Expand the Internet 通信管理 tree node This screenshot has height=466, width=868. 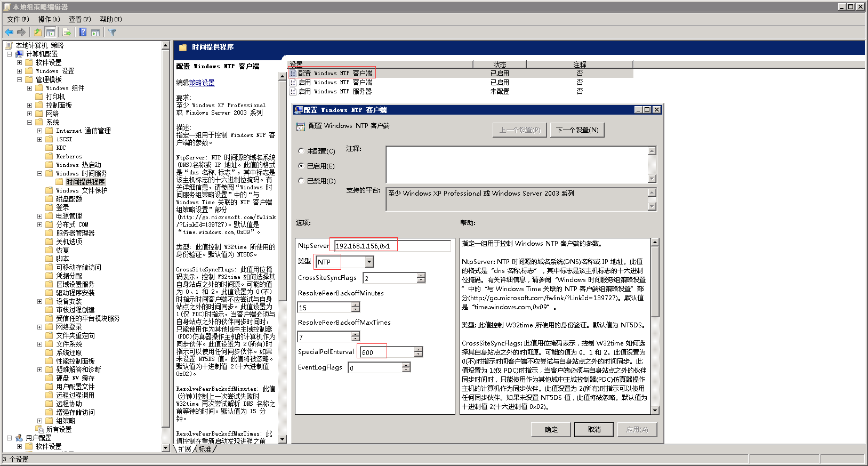coord(40,131)
